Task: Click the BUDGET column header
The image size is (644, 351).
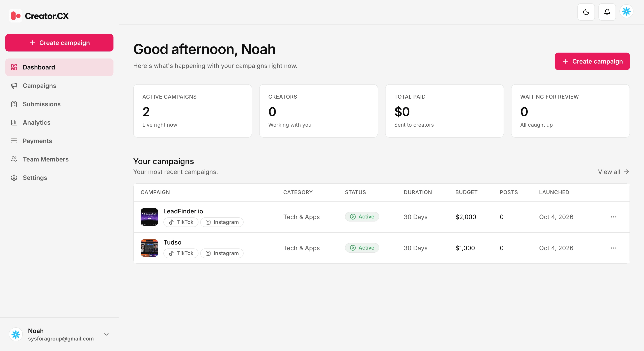Action: coord(466,192)
